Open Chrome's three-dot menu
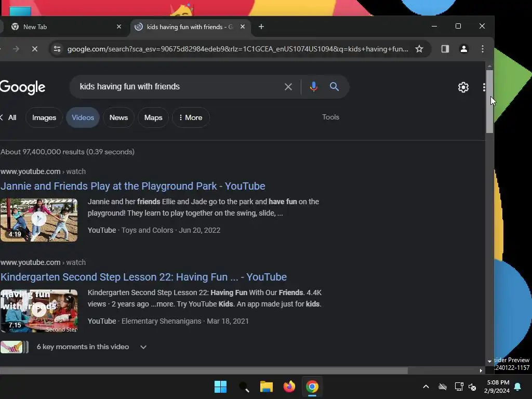Viewport: 532px width, 399px height. click(x=483, y=49)
